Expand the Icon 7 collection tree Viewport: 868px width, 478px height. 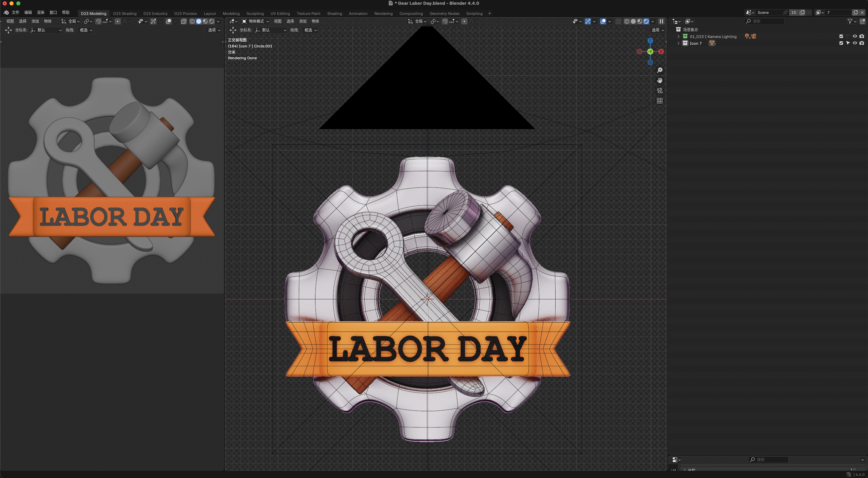point(678,43)
